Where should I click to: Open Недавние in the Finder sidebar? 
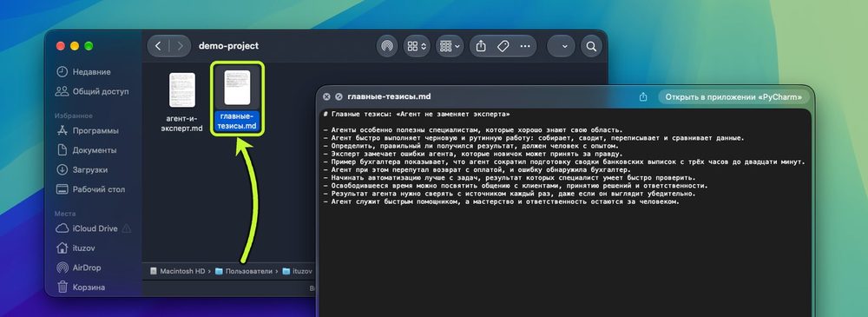[x=91, y=72]
